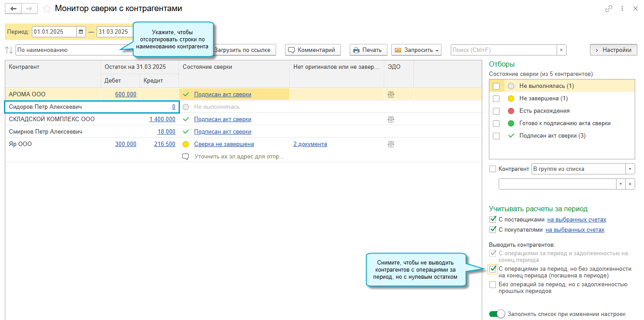
Task: Click the sort direction arrows icon
Action: [9, 50]
